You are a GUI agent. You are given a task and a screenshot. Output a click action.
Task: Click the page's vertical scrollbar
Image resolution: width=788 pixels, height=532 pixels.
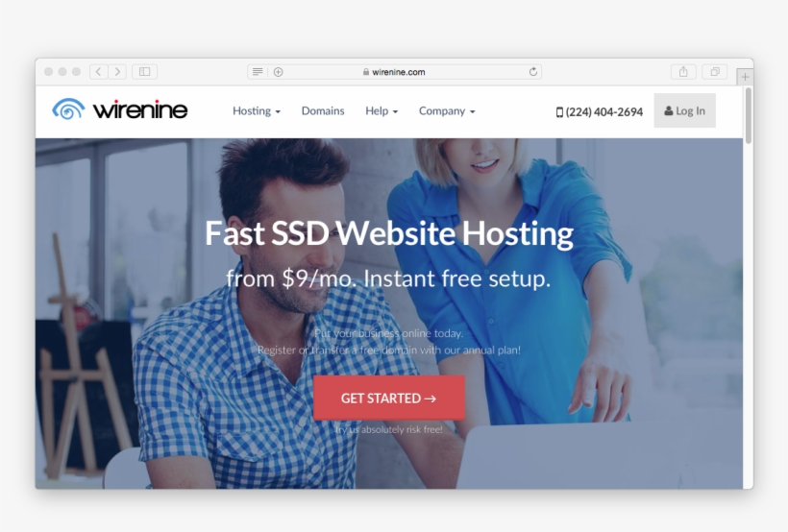pos(748,116)
